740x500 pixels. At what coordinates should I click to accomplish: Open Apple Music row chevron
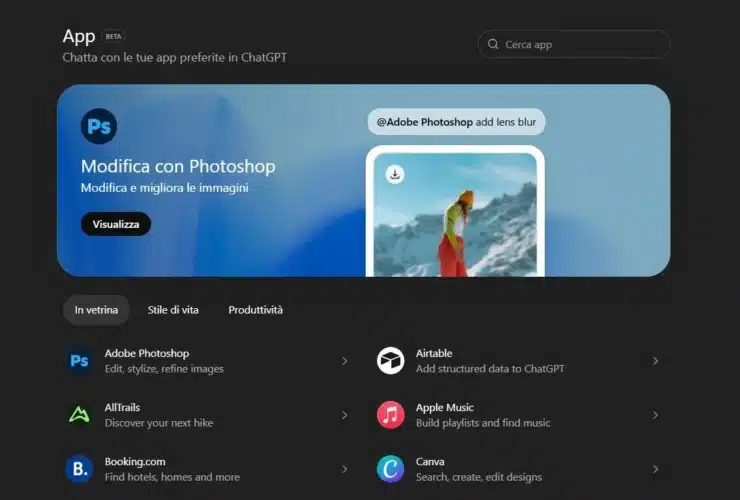[656, 415]
